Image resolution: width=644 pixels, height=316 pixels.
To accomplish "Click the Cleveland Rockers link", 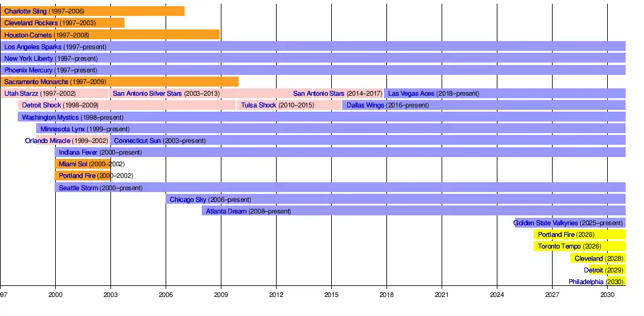I will pos(31,23).
